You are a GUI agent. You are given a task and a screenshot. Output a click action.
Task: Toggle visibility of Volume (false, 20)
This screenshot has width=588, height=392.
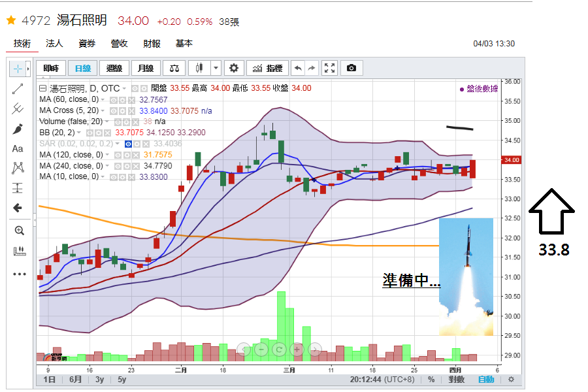click(x=118, y=122)
